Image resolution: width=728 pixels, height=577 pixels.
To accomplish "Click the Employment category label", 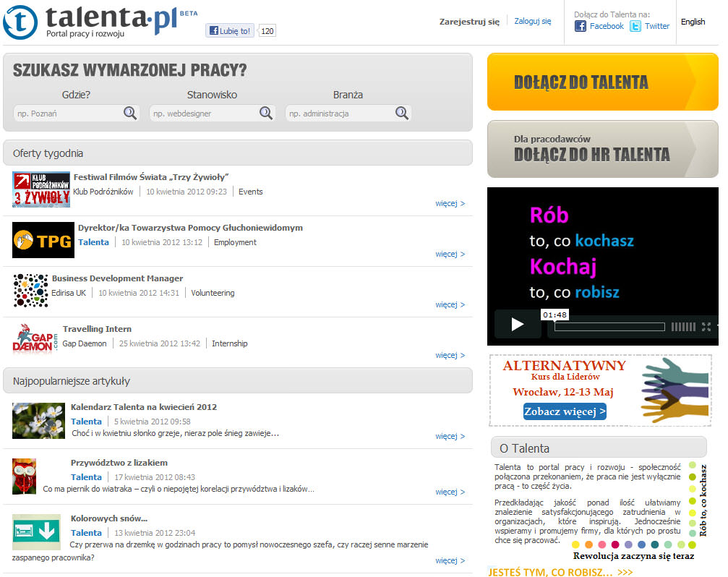I will click(235, 242).
